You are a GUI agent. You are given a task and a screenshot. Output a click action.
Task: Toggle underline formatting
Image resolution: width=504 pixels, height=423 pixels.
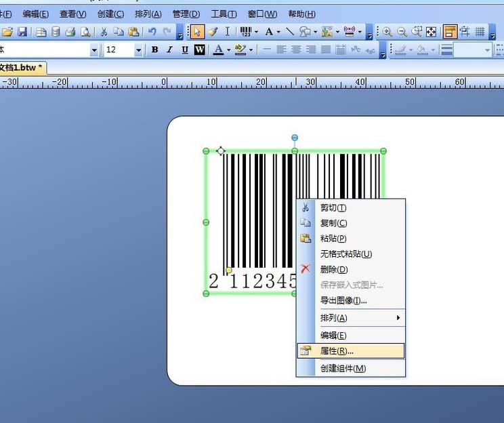(185, 49)
